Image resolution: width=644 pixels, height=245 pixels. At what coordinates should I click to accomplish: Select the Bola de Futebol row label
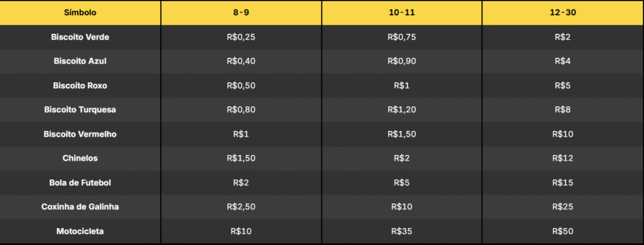tap(80, 183)
